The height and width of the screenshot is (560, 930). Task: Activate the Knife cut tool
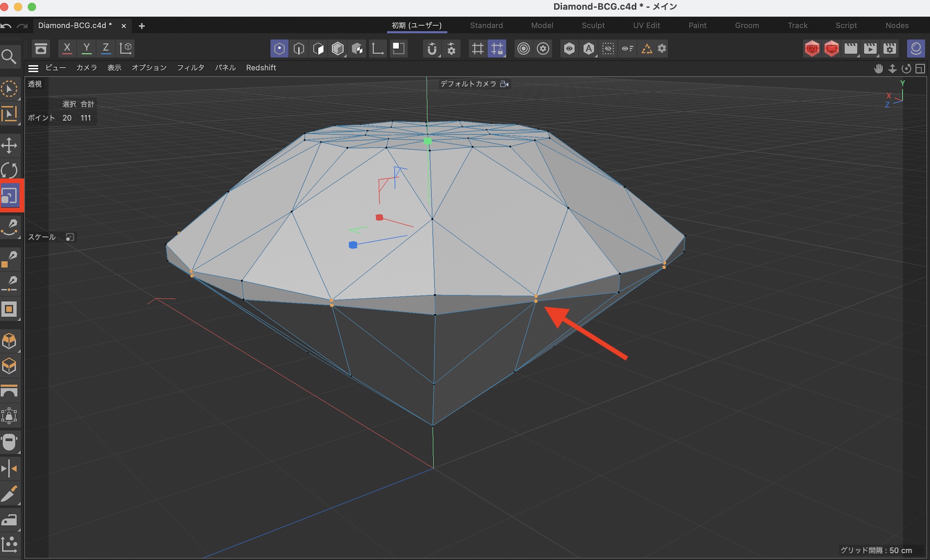pos(9,494)
